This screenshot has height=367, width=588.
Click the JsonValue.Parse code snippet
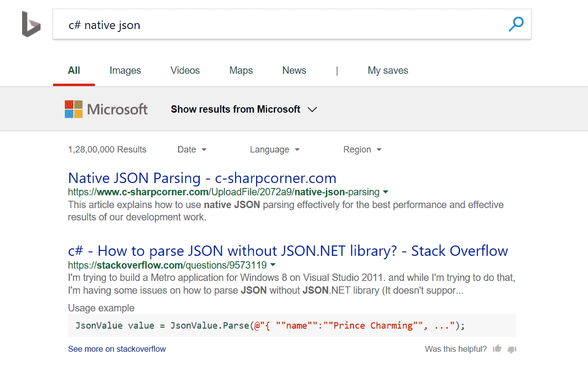(x=292, y=325)
